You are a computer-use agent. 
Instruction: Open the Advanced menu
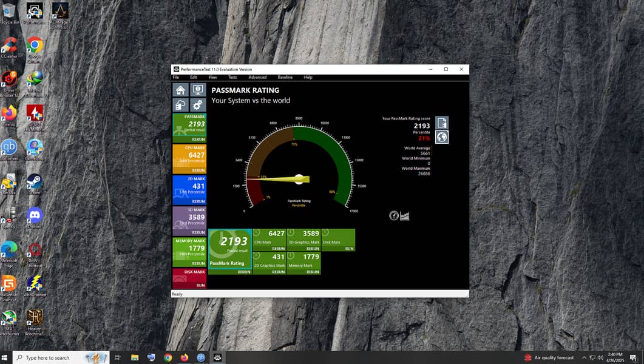coord(257,77)
